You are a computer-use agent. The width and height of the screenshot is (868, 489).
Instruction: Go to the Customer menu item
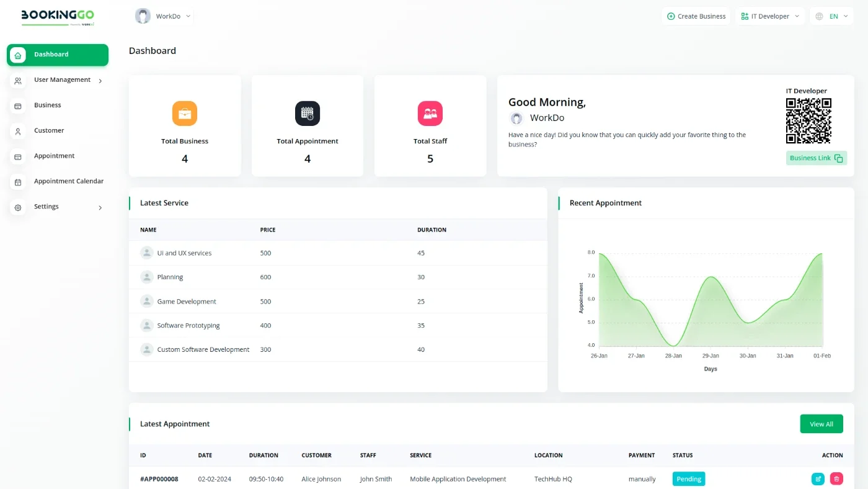49,131
